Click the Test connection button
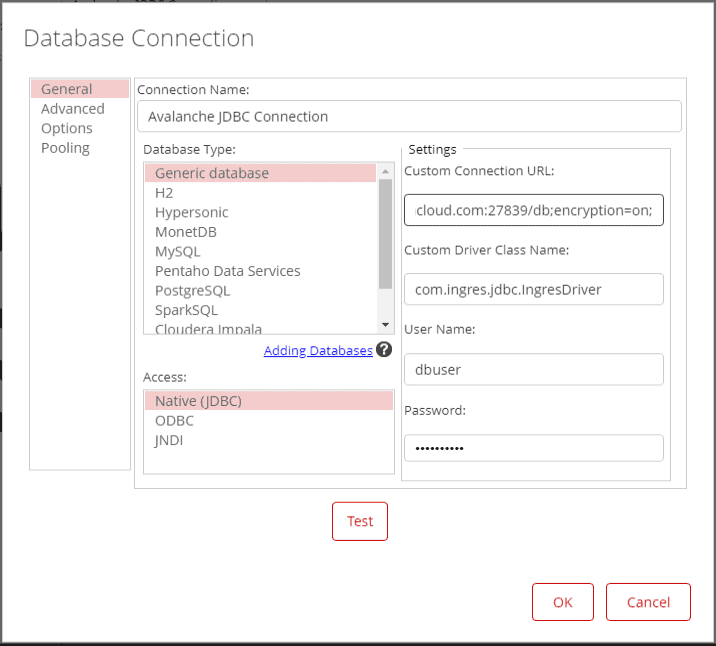 360,521
